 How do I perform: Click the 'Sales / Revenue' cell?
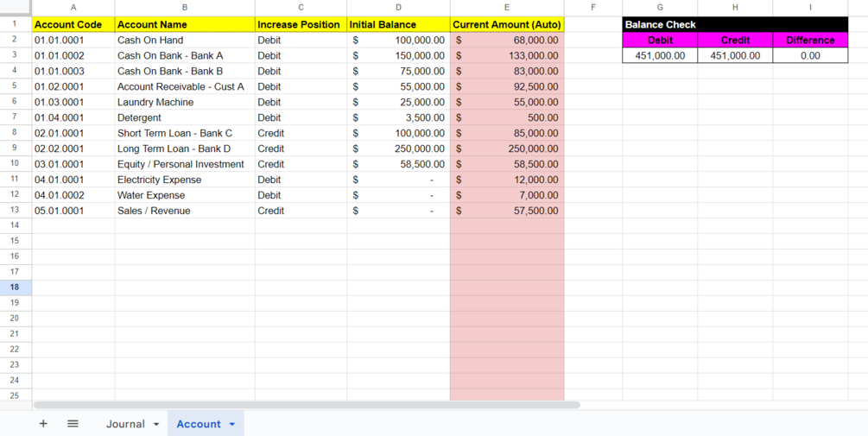coord(185,211)
